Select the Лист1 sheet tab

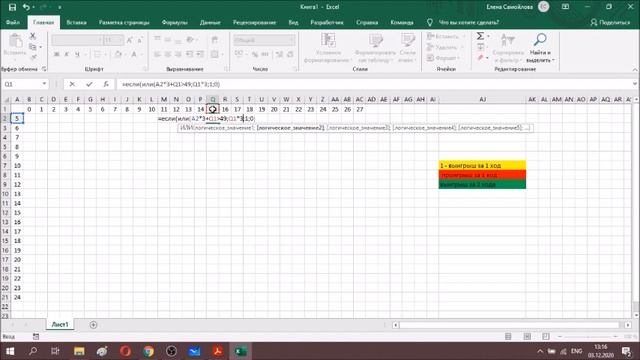[x=60, y=324]
